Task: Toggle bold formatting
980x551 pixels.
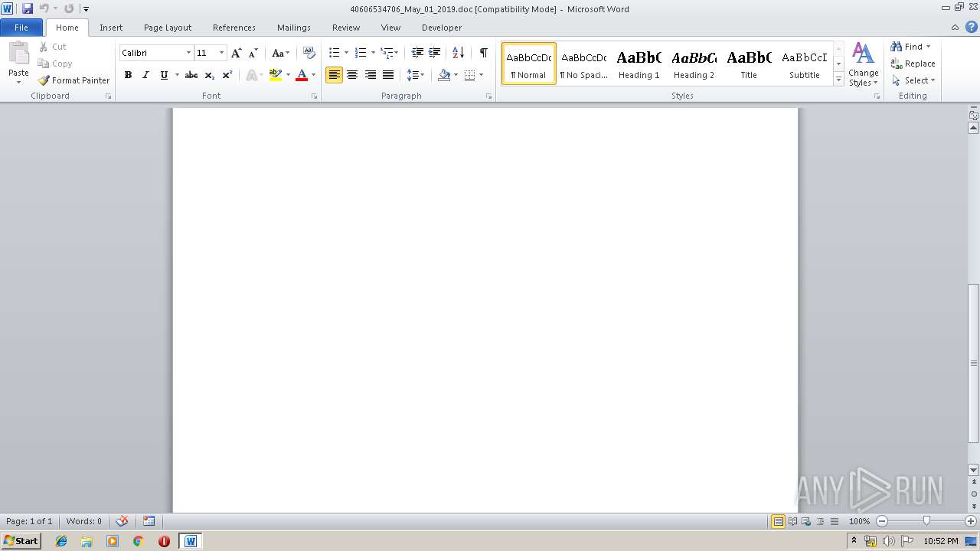Action: (128, 75)
